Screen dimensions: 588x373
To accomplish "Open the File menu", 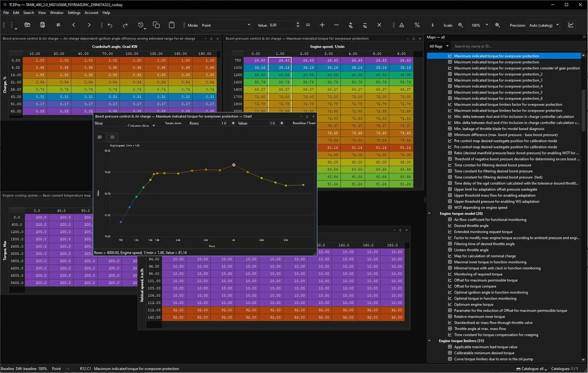I will click(6, 12).
